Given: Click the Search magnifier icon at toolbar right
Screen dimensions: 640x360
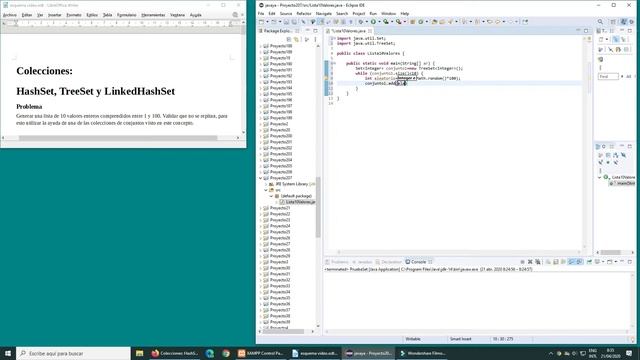Looking at the screenshot, I should pyautogui.click(x=600, y=22).
